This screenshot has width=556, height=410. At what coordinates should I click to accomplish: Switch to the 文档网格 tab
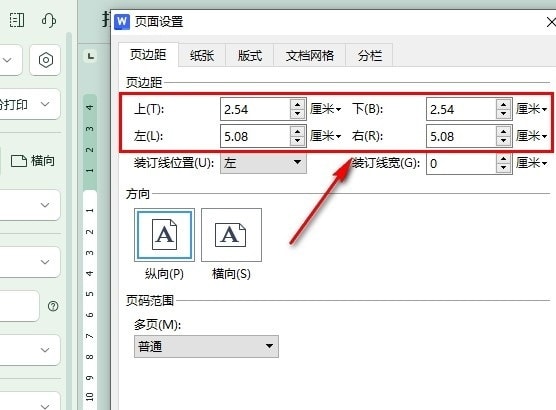pyautogui.click(x=310, y=56)
